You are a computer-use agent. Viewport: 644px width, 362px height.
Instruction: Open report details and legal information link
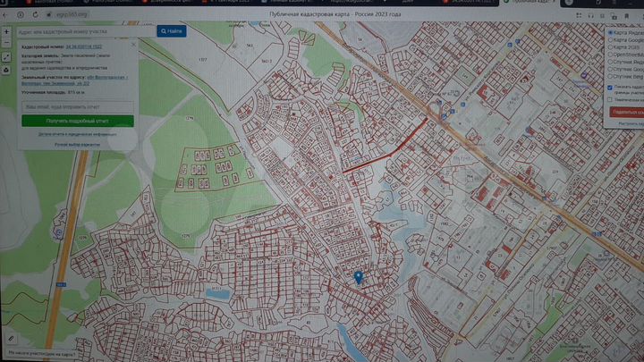pos(78,134)
